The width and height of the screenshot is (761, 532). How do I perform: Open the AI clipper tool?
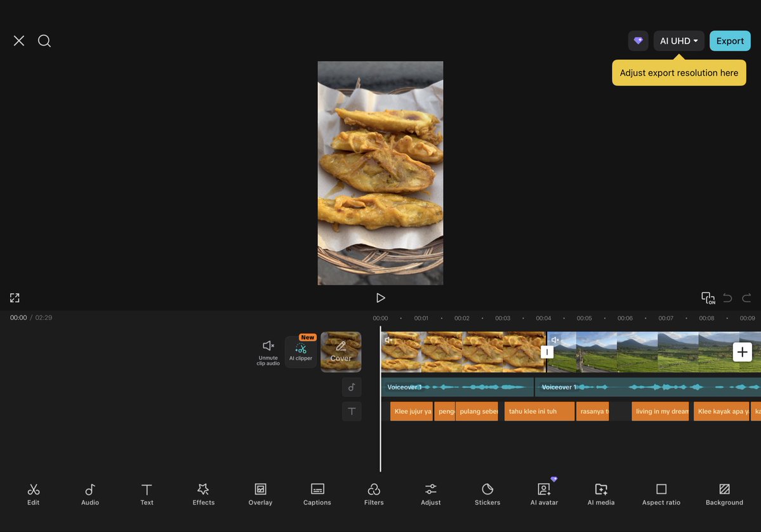click(300, 352)
